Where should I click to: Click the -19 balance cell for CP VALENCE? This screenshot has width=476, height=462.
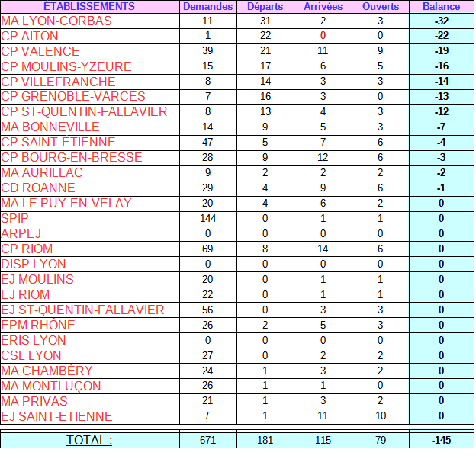tap(442, 51)
